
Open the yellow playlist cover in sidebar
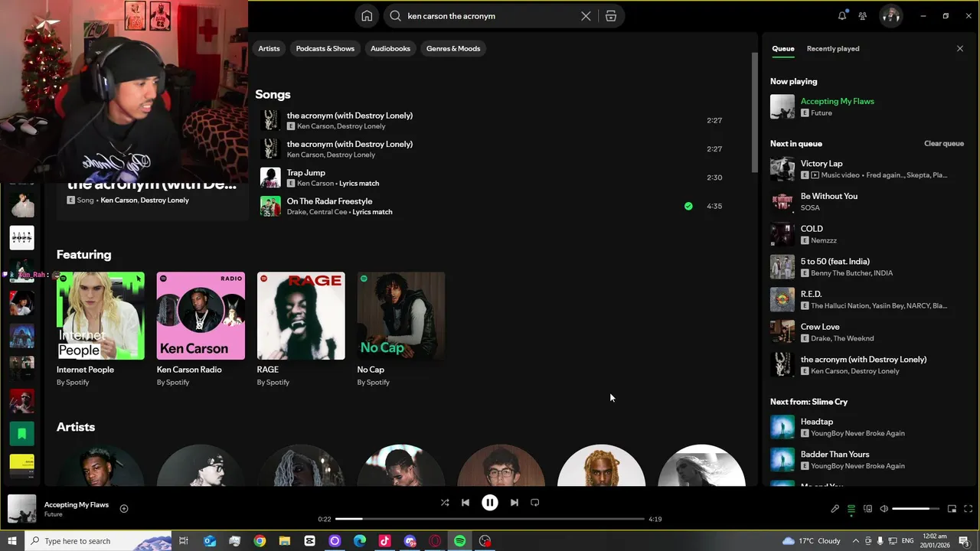pyautogui.click(x=21, y=467)
